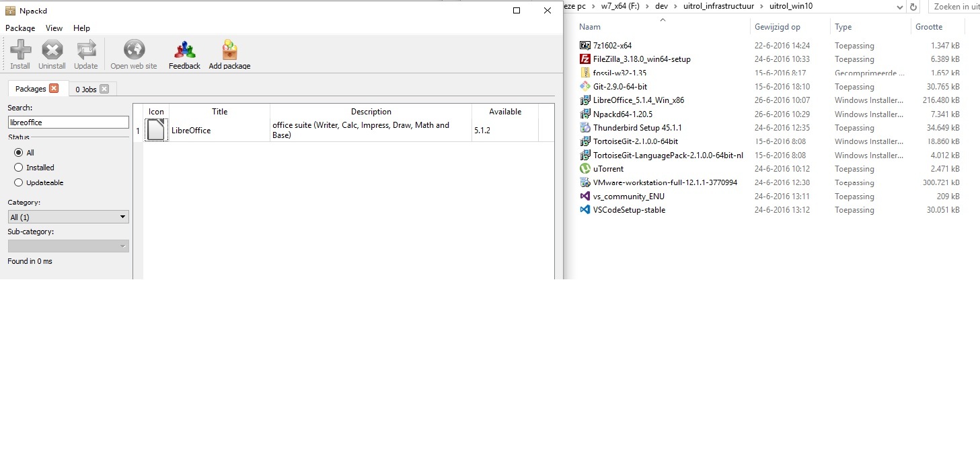
Task: Click the Explorer search box Zoeken
Action: (955, 7)
